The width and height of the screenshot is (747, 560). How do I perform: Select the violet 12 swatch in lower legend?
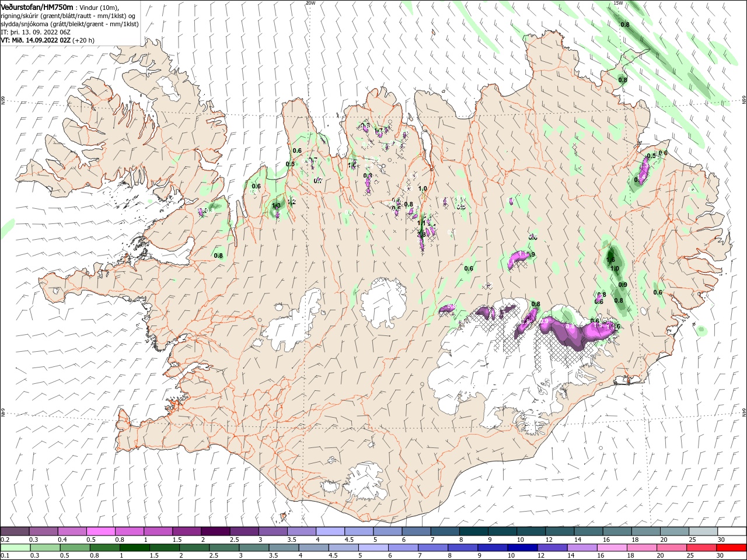coord(551,548)
